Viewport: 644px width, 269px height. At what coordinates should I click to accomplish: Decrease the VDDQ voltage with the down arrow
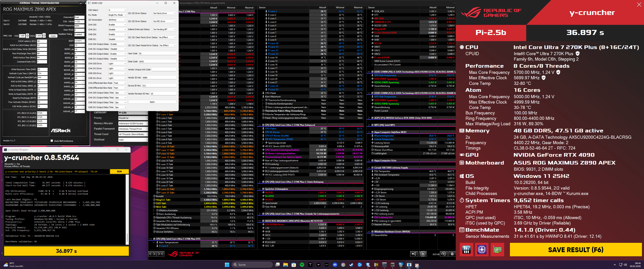[44, 37]
